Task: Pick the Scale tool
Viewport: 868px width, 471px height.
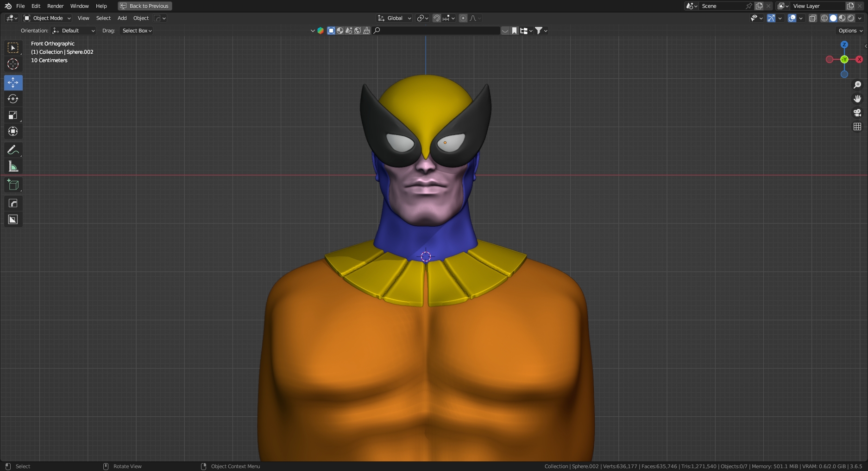Action: click(13, 115)
